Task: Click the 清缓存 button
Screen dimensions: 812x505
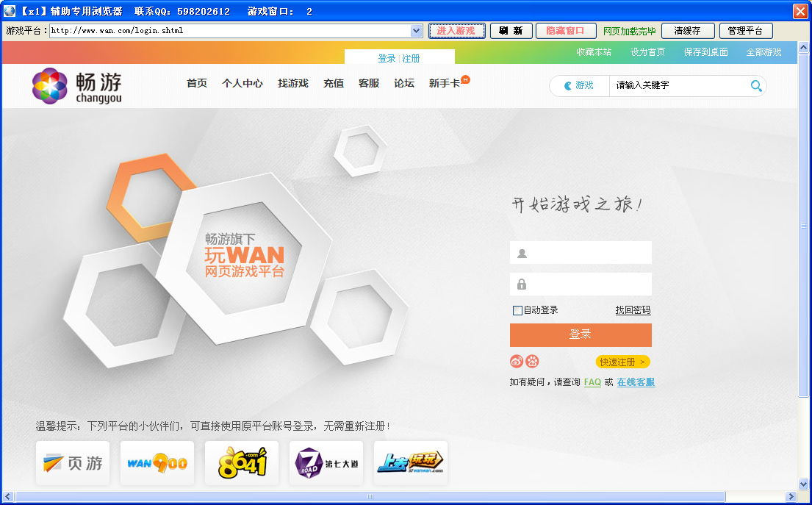Action: point(688,31)
